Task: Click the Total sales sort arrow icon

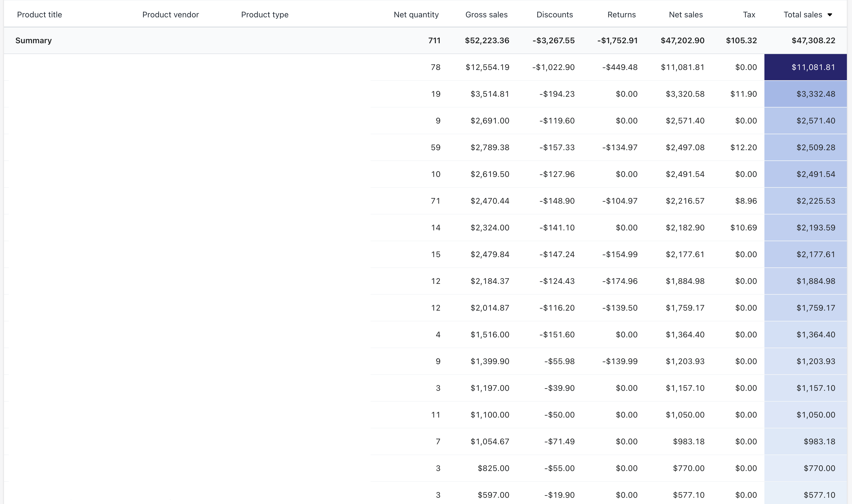Action: point(830,15)
